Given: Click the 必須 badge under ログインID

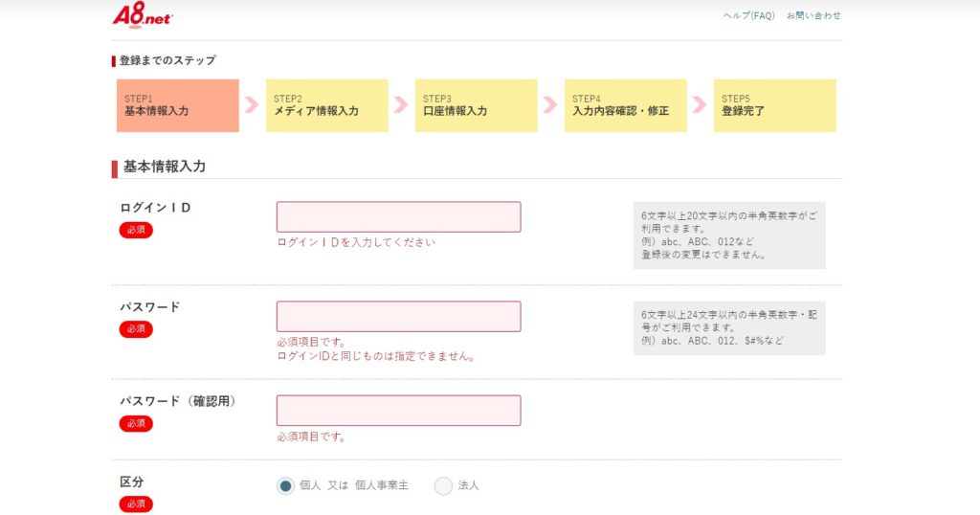Looking at the screenshot, I should point(136,230).
